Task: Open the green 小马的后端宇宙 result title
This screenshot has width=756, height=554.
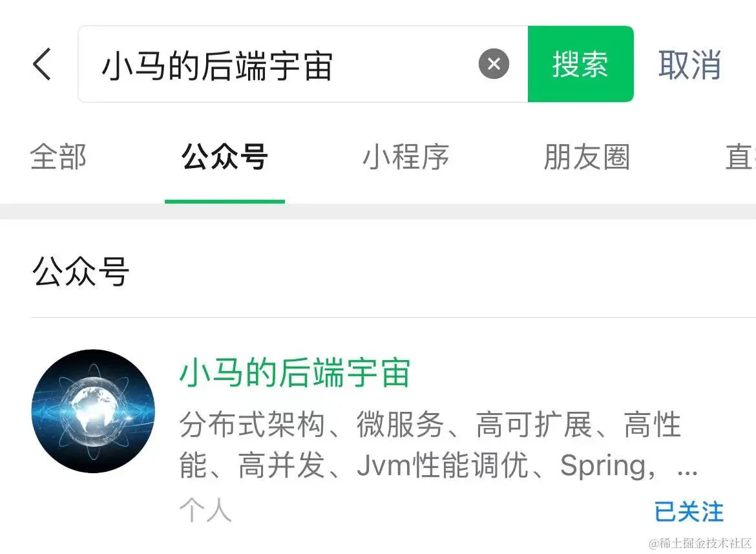Action: coord(295,373)
